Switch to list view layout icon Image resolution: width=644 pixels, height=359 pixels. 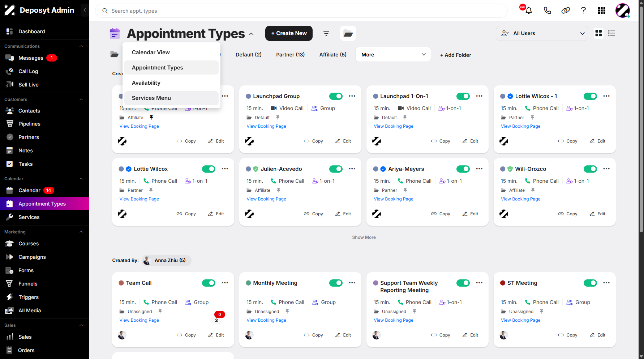pyautogui.click(x=611, y=33)
